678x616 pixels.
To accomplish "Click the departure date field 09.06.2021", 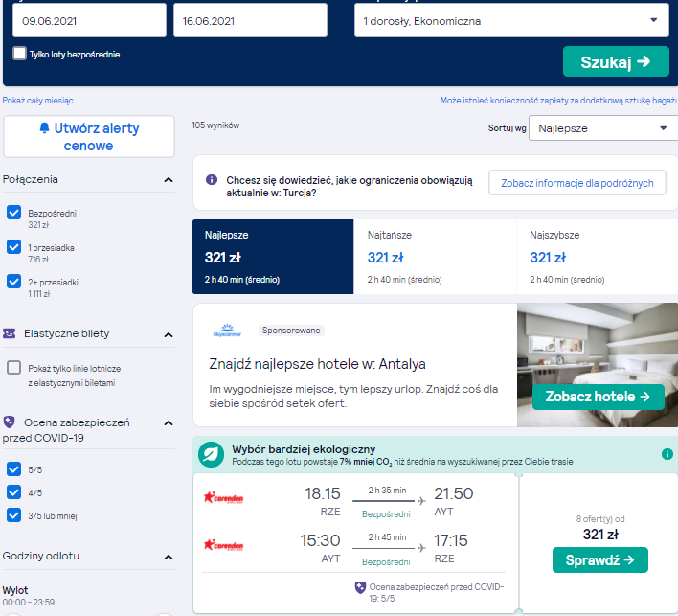I will [x=89, y=21].
